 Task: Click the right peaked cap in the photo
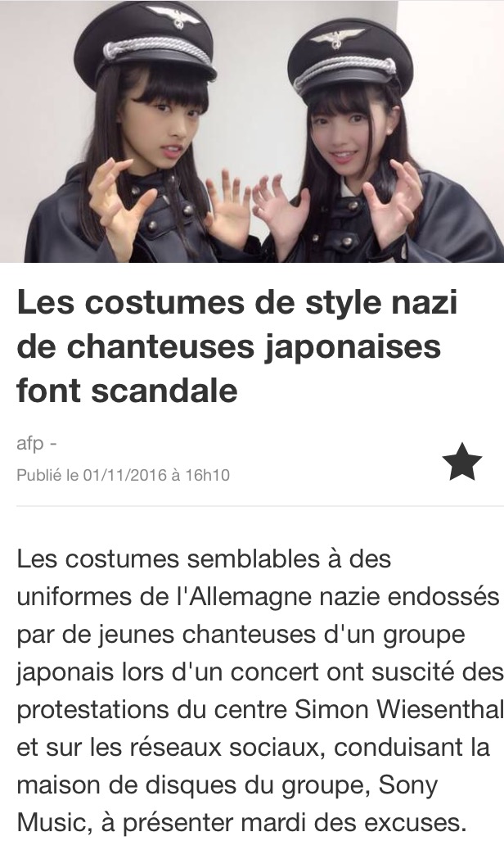point(346,64)
